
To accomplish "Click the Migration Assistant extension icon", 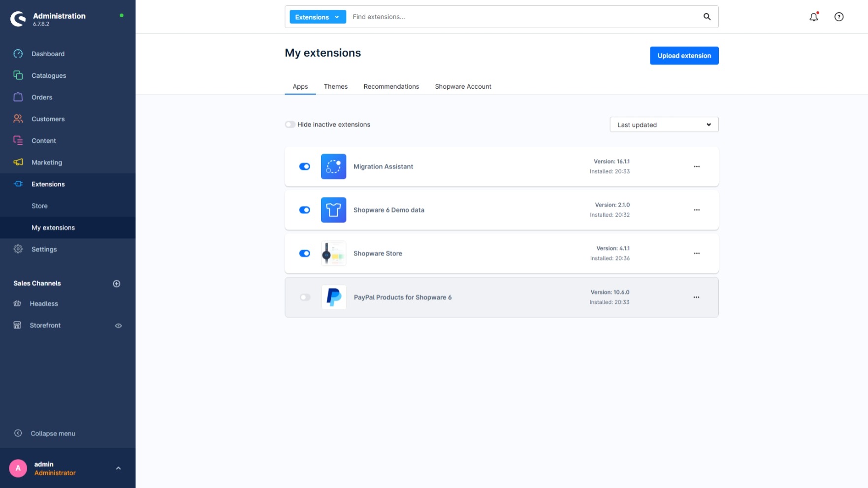I will coord(333,166).
